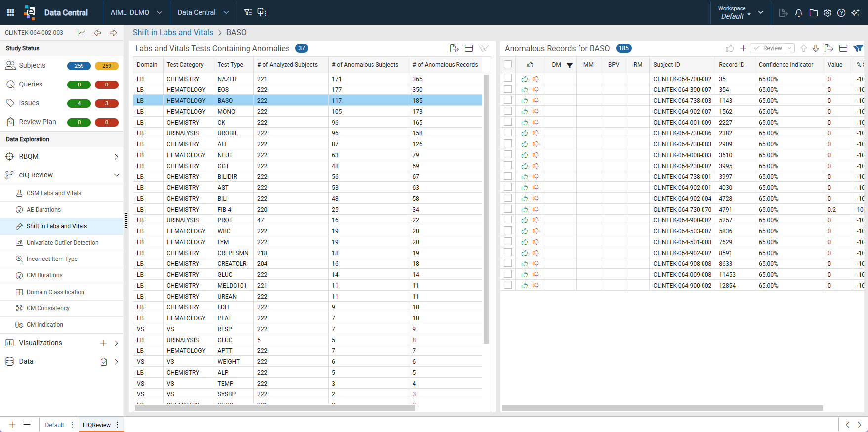Thumbs up record 35 for CLINTEK-064-700-002
868x432 pixels.
tap(525, 79)
